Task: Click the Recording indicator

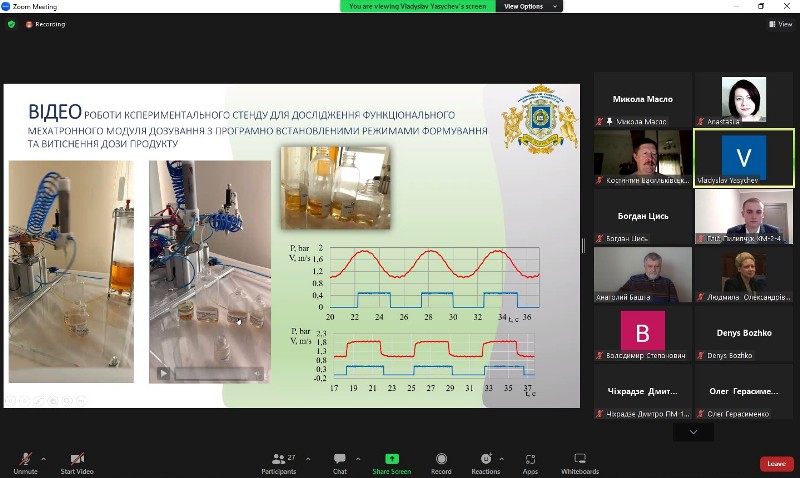Action: [x=45, y=24]
